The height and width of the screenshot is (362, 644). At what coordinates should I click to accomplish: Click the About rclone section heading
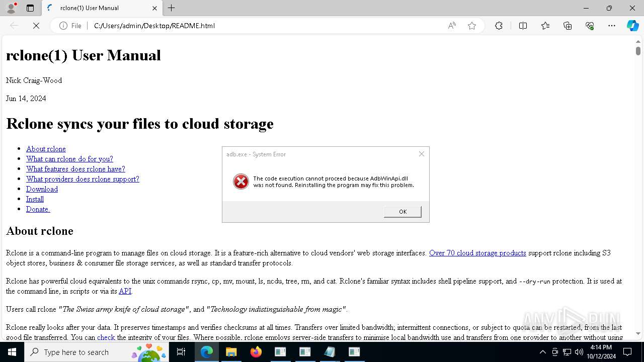[x=40, y=231]
